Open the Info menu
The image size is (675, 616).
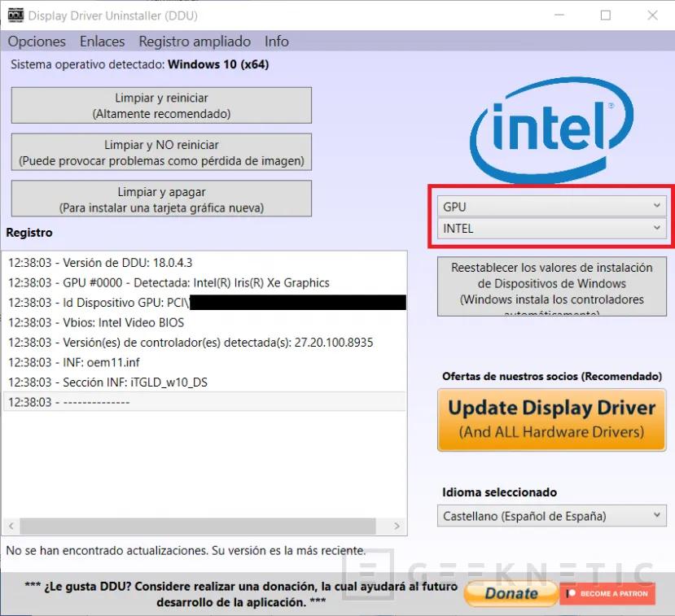point(277,42)
